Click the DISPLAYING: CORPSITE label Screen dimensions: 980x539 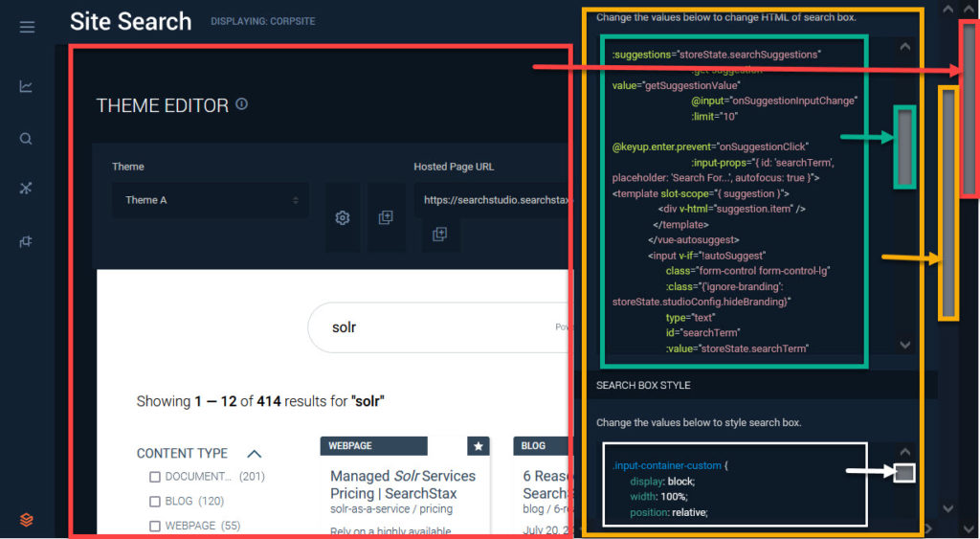[x=262, y=21]
